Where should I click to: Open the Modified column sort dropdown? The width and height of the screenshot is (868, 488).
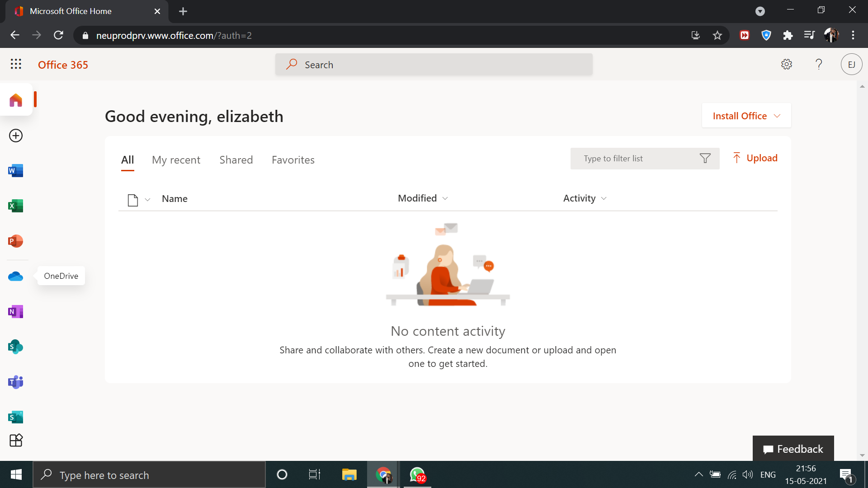(445, 199)
